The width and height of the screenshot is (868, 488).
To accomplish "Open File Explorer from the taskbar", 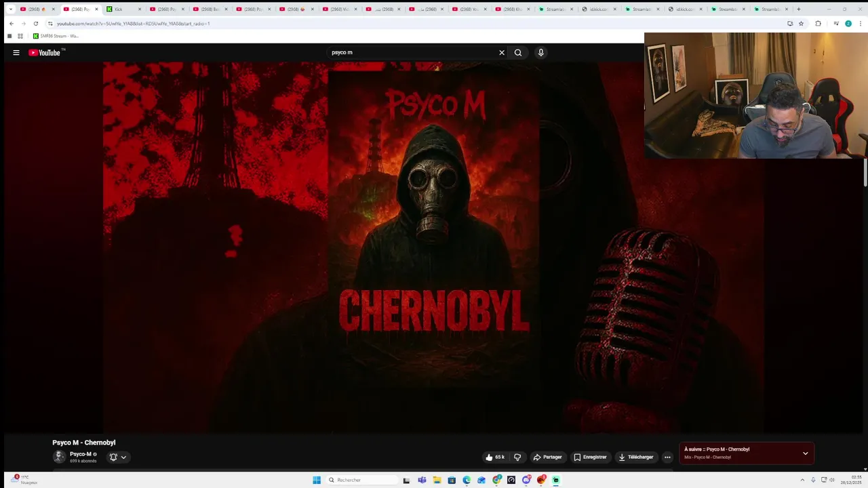I will pos(437,480).
